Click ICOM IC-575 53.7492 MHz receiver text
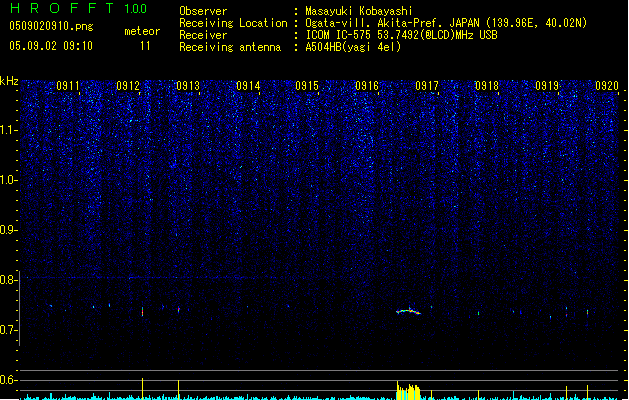 point(402,35)
